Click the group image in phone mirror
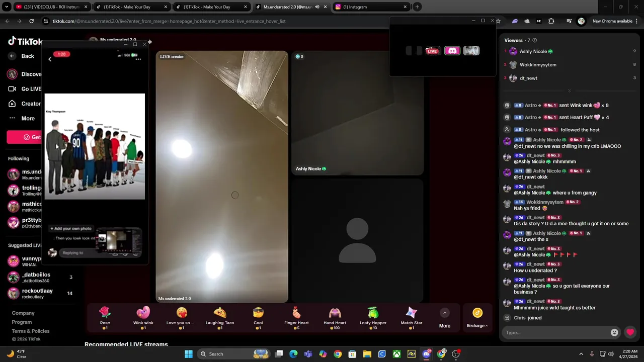Screen dimensions: 644x362 95,146
